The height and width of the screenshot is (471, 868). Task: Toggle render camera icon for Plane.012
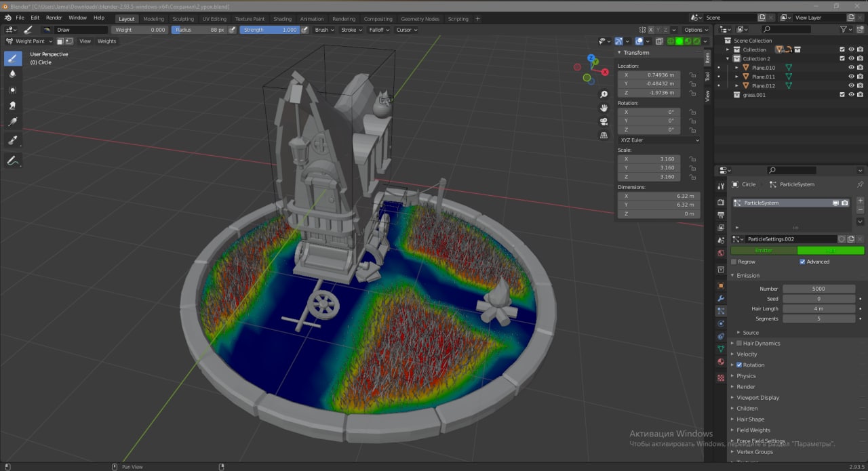point(860,86)
